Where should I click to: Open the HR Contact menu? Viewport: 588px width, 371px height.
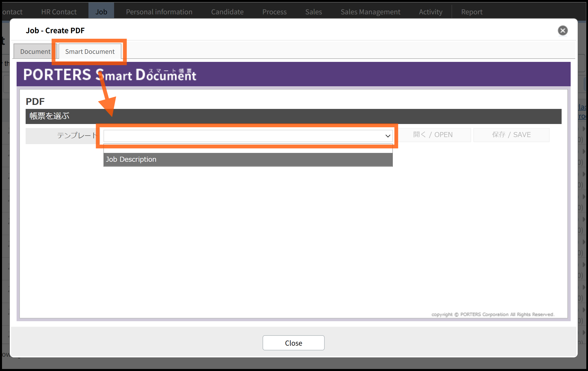tap(59, 12)
